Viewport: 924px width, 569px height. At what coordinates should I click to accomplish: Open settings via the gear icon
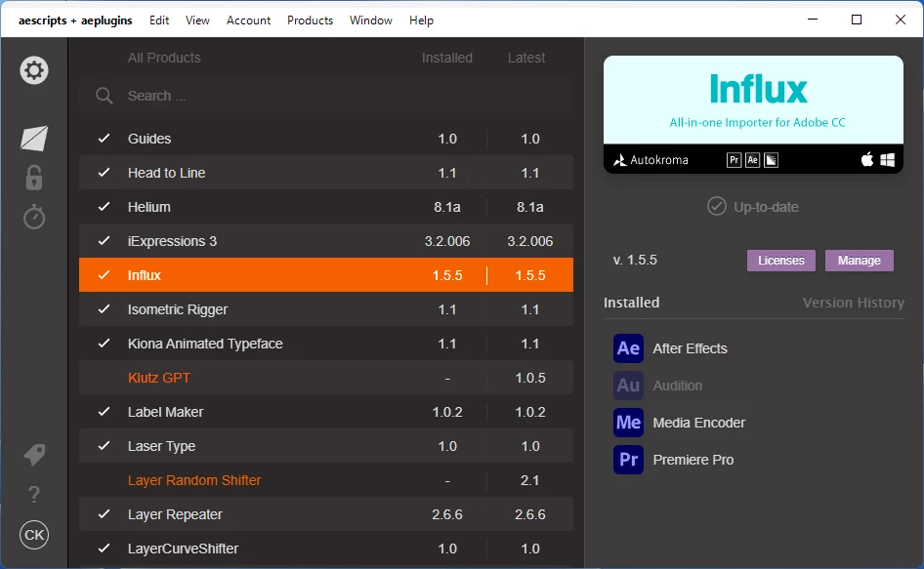click(34, 70)
